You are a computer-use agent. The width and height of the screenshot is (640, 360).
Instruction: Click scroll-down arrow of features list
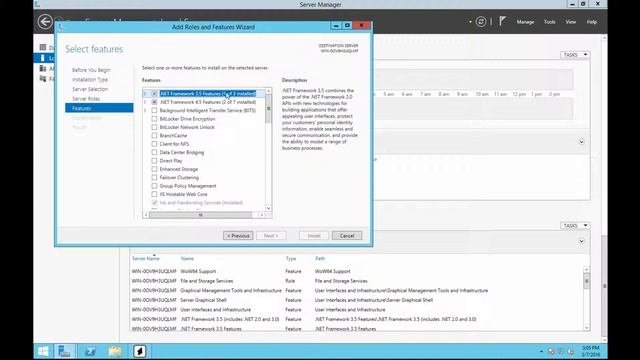pos(268,208)
